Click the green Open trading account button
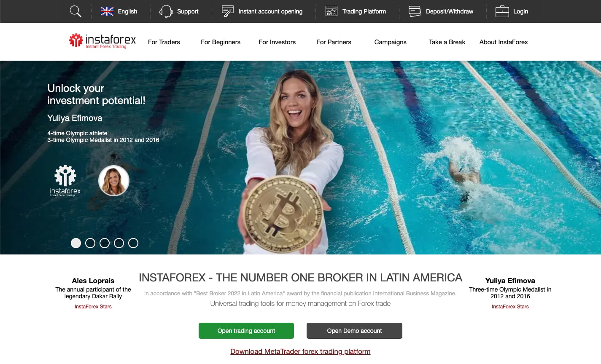Image resolution: width=601 pixels, height=364 pixels. tap(246, 331)
